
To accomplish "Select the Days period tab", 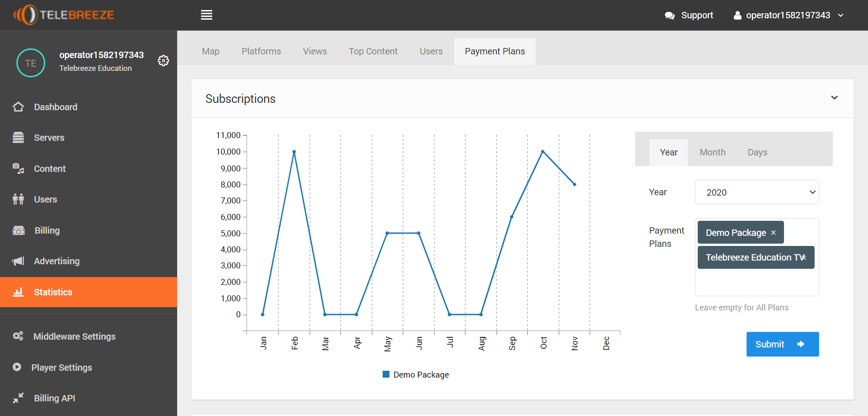I will click(x=757, y=152).
